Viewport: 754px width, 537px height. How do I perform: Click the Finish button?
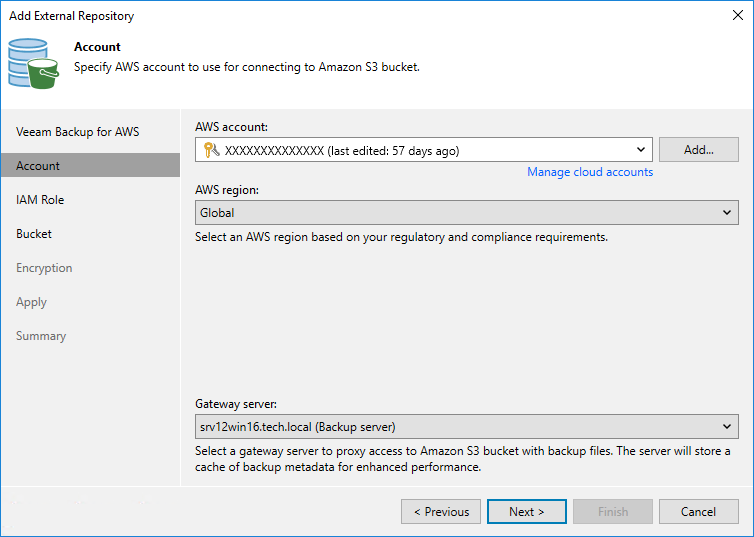click(612, 512)
